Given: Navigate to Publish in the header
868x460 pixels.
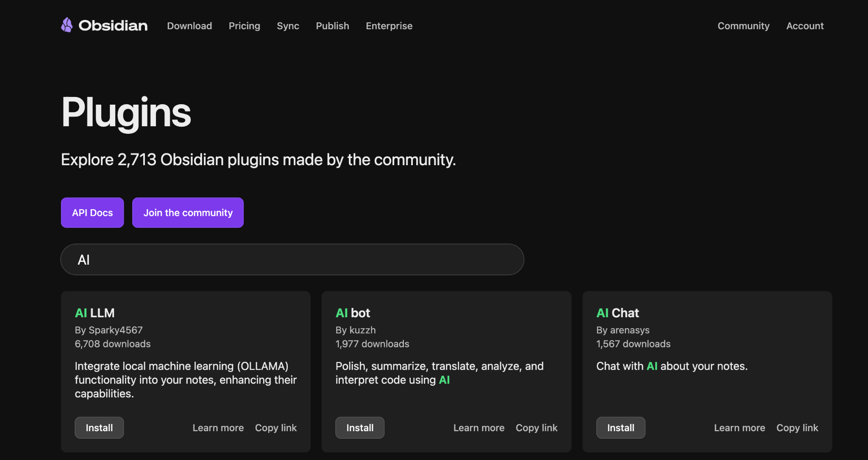Looking at the screenshot, I should [x=332, y=26].
